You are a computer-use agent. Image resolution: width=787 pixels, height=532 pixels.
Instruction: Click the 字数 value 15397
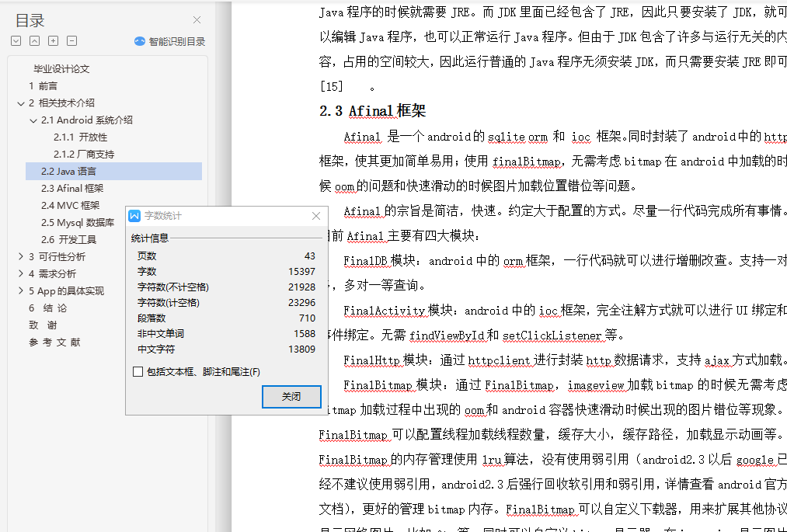pyautogui.click(x=301, y=272)
